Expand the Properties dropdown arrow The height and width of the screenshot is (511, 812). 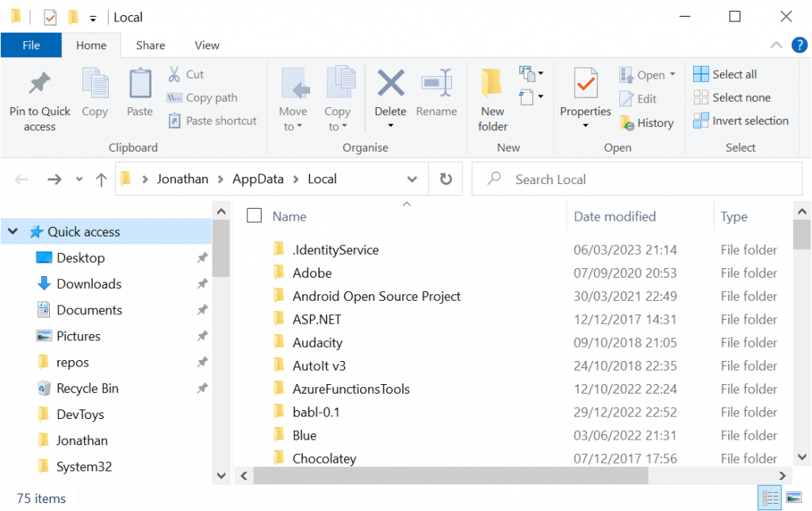585,125
